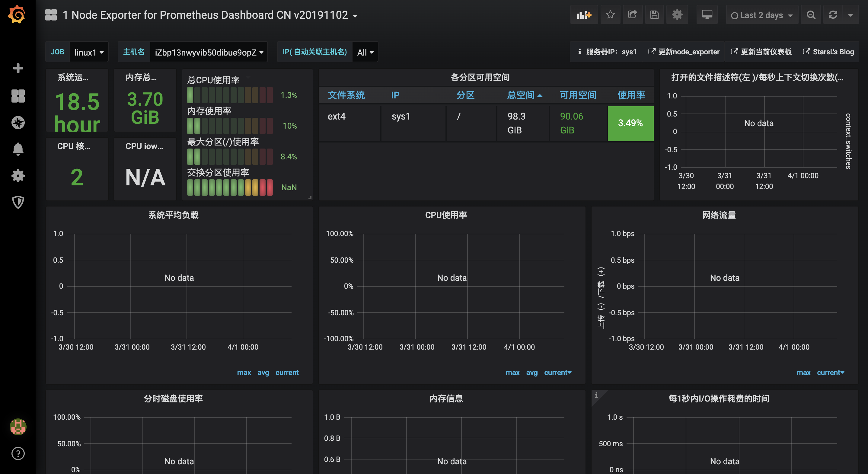
Task: Open the Grafana home logo
Action: [x=17, y=14]
